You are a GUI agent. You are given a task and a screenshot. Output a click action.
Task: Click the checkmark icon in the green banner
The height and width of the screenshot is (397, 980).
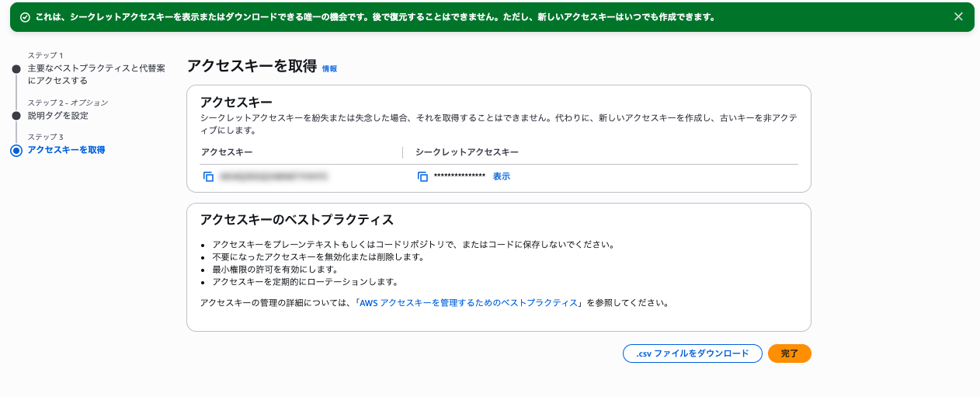click(x=25, y=16)
